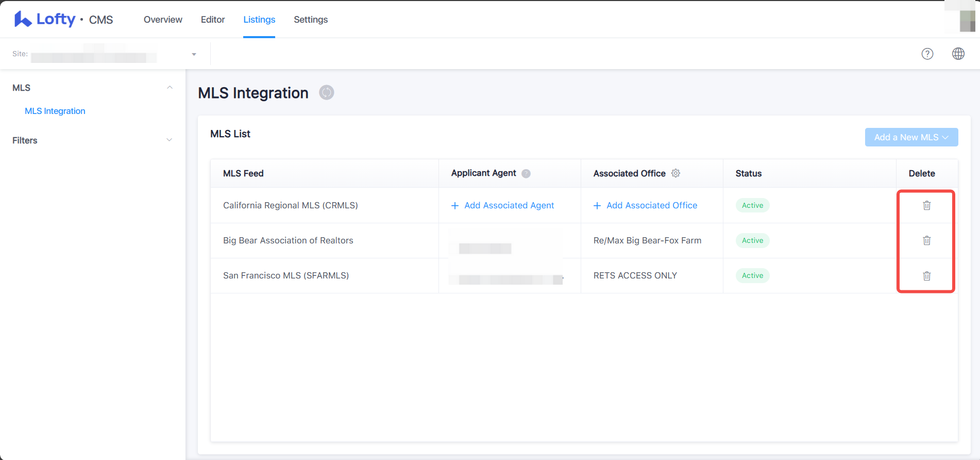Switch to the Editor tab

(x=213, y=20)
